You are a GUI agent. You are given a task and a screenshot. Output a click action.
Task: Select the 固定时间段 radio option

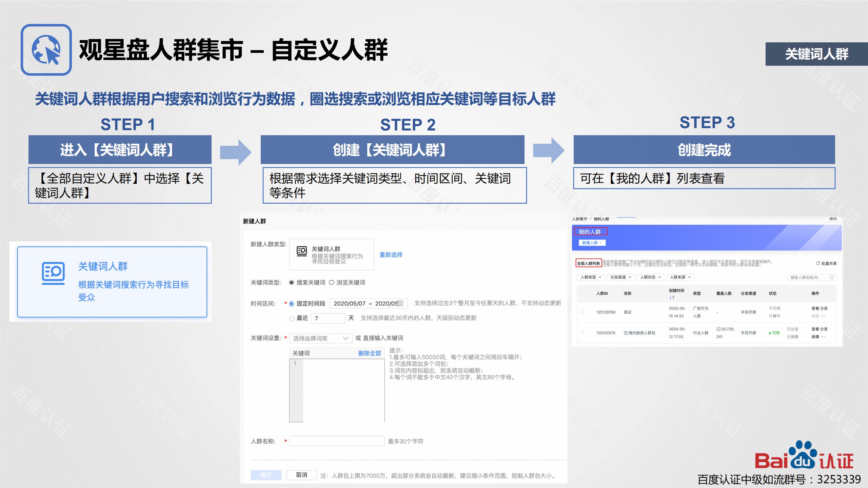pyautogui.click(x=291, y=304)
